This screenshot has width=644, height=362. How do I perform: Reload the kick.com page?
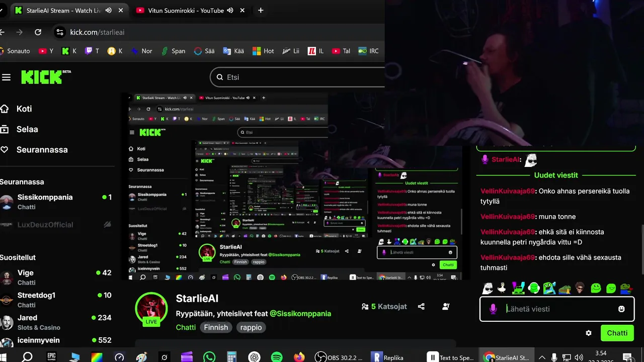coord(38,32)
